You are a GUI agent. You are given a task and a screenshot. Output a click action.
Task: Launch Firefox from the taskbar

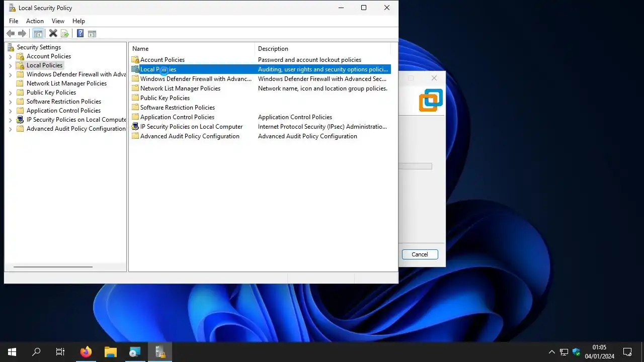click(x=86, y=352)
